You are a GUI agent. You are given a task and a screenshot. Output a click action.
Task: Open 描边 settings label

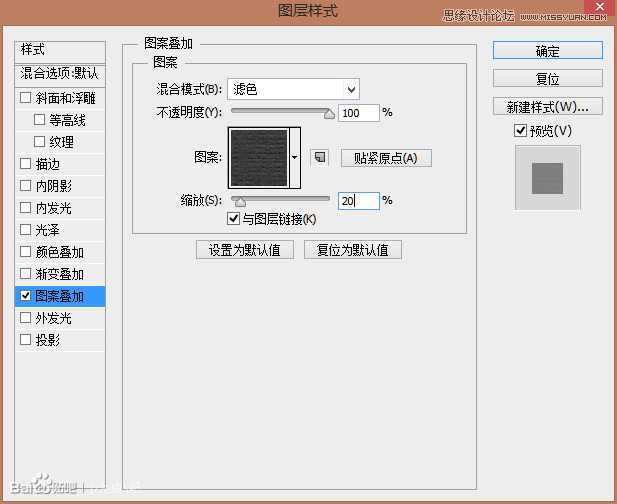click(48, 164)
